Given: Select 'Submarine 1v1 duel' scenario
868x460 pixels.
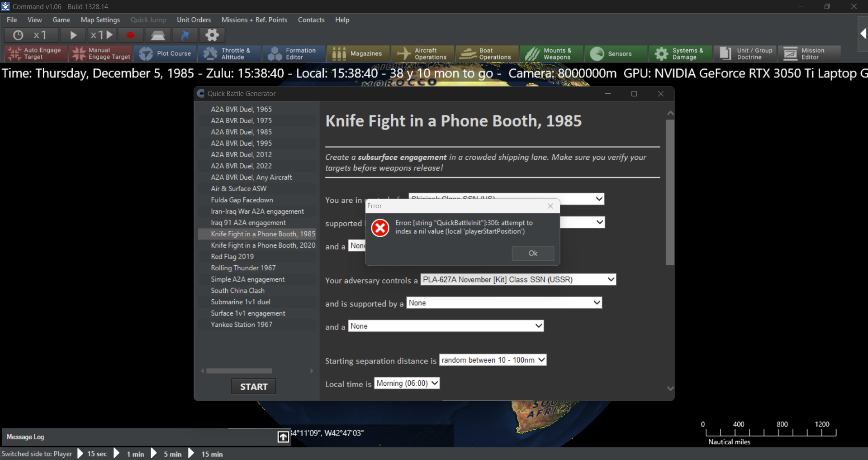Looking at the screenshot, I should [240, 302].
